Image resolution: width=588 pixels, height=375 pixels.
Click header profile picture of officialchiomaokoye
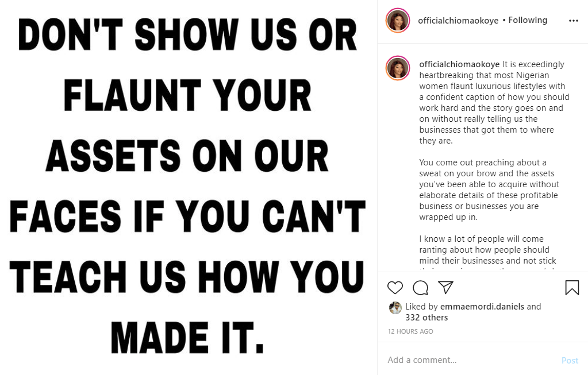point(398,21)
